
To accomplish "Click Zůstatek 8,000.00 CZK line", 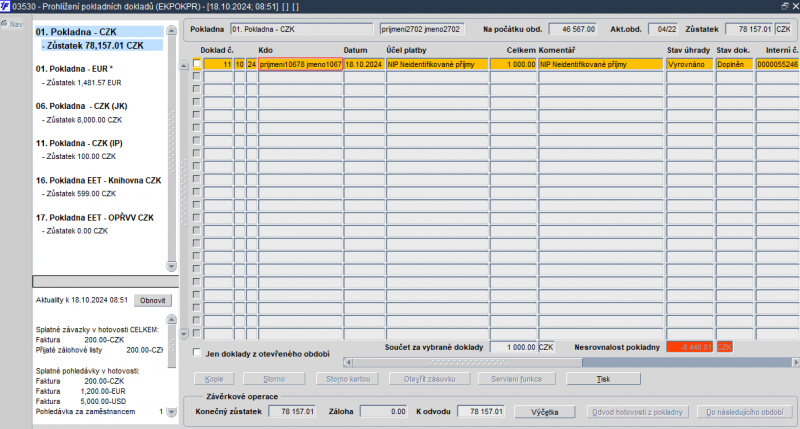I will [82, 120].
